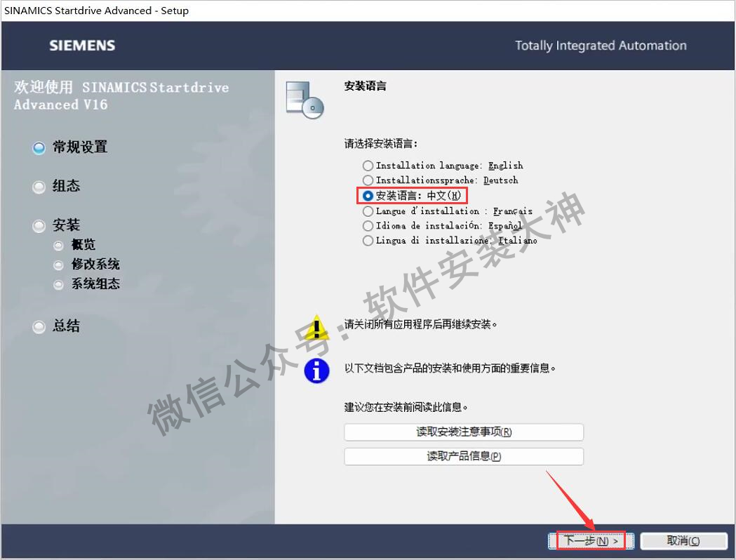This screenshot has width=736, height=560.
Task: Click the 欢迎使用 SINAMICS Startdrive Advanced V16 heading
Action: click(x=121, y=95)
